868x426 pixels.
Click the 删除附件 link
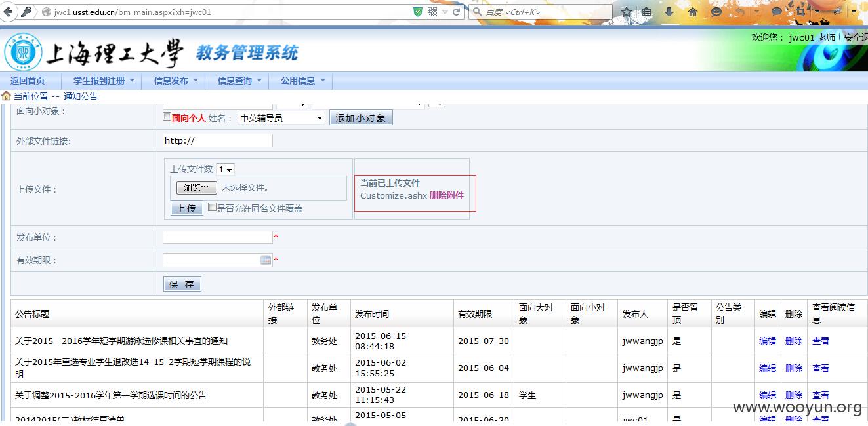(x=447, y=195)
